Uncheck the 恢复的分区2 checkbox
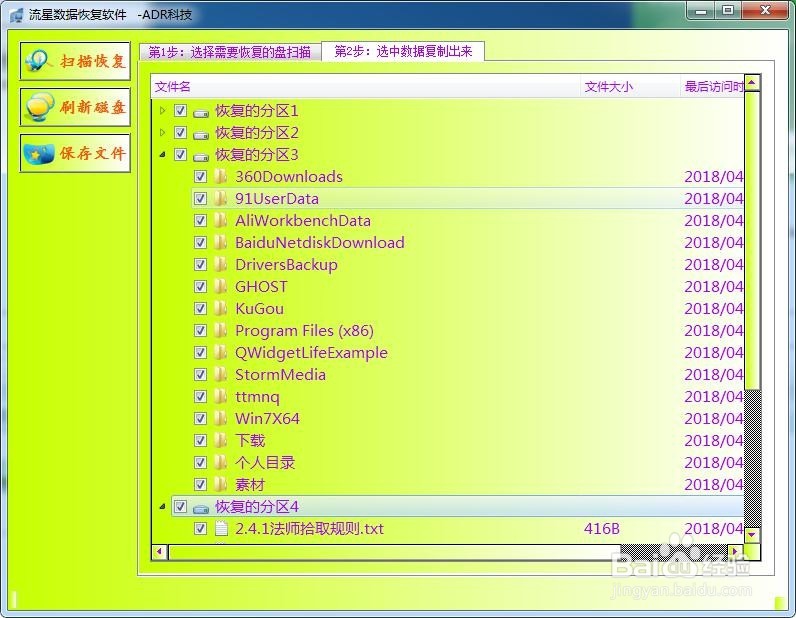The height and width of the screenshot is (618, 796). pyautogui.click(x=180, y=133)
